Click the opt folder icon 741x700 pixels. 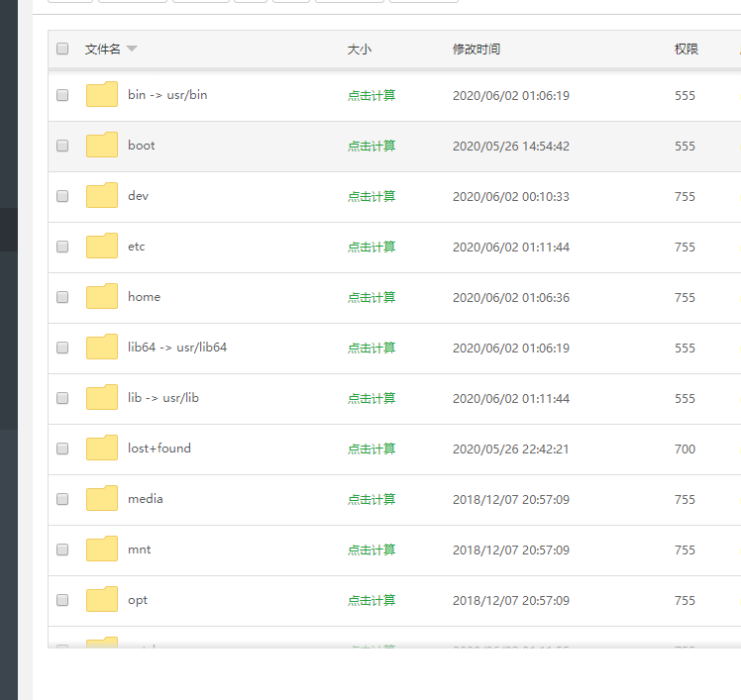102,600
